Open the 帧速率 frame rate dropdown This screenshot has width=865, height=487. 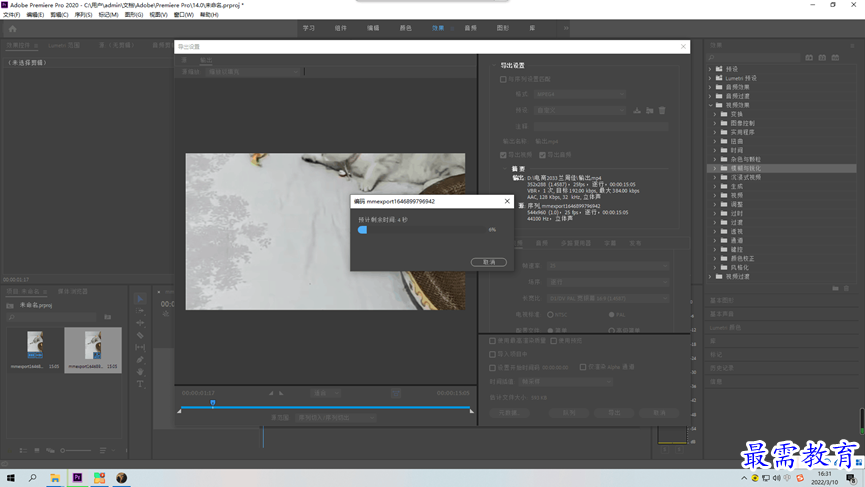[x=608, y=266]
